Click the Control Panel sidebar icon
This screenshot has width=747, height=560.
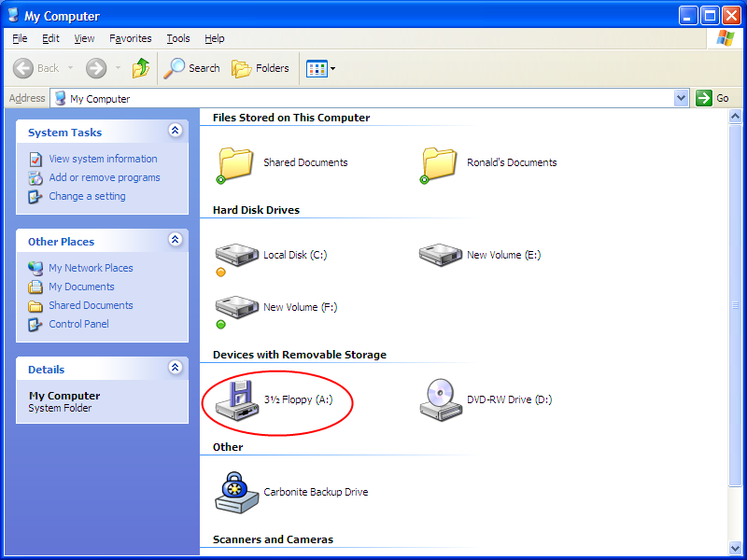(x=35, y=324)
